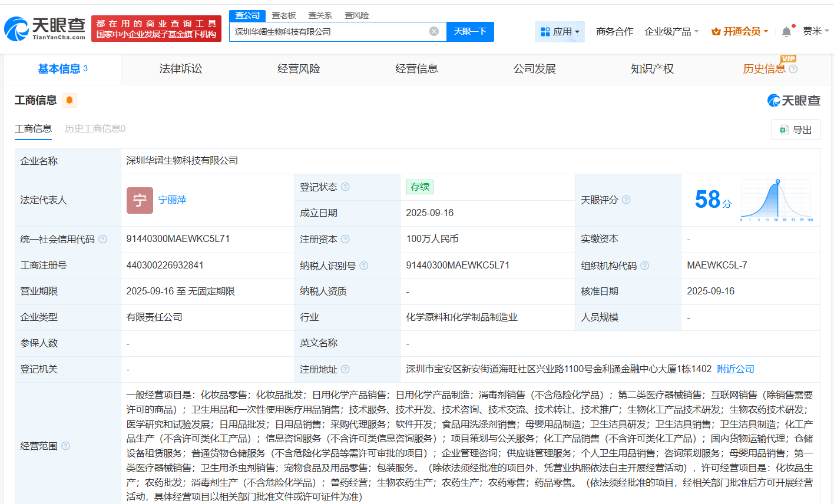This screenshot has width=834, height=504.
Task: Click the crown icon on 开通会员
Action: pyautogui.click(x=715, y=31)
